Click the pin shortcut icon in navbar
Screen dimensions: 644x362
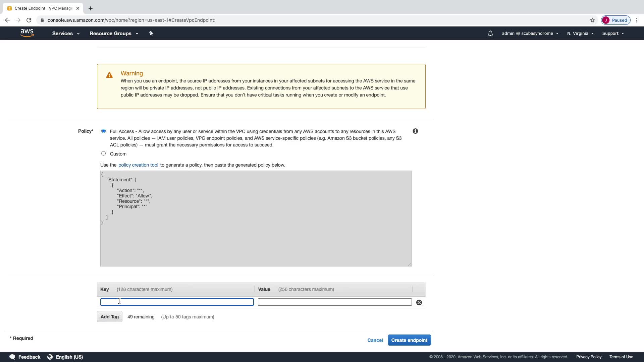pos(151,33)
